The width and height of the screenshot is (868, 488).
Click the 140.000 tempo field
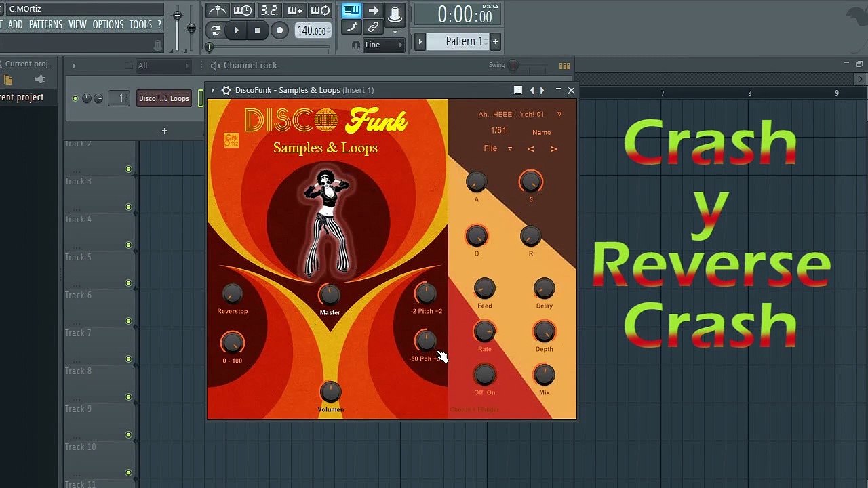pyautogui.click(x=312, y=30)
